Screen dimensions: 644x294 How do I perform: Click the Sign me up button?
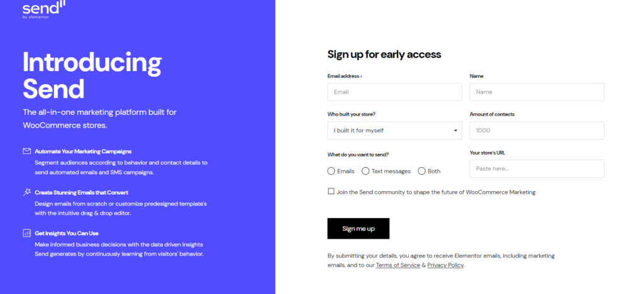(x=358, y=229)
